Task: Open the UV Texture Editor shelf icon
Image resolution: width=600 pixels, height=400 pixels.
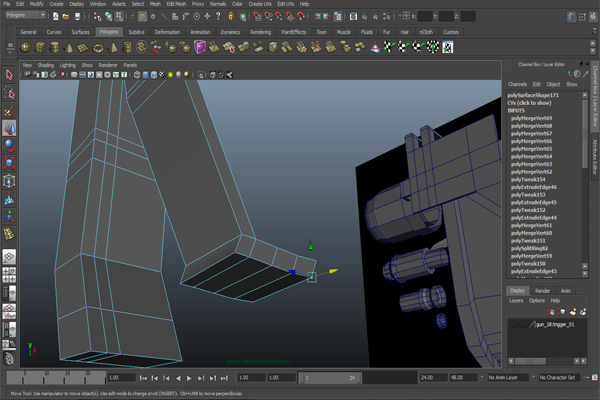Action: 448,47
